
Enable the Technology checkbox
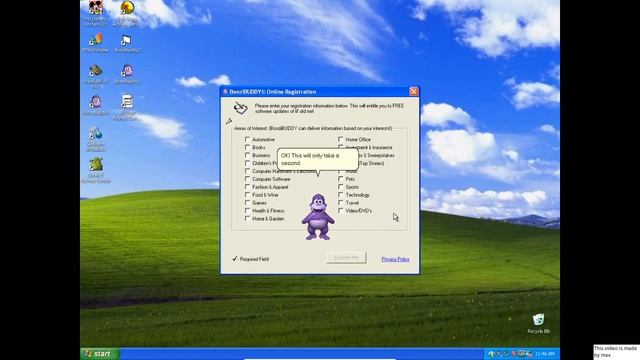340,195
